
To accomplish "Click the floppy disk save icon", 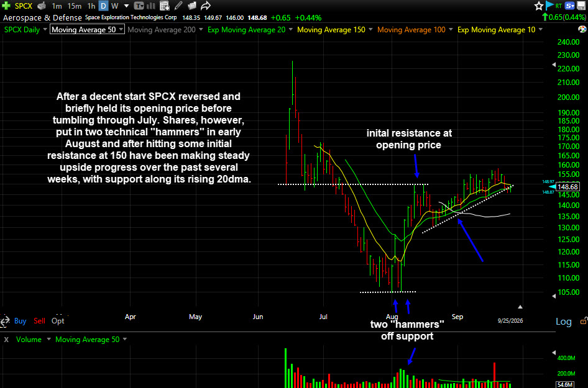I will [581, 6].
